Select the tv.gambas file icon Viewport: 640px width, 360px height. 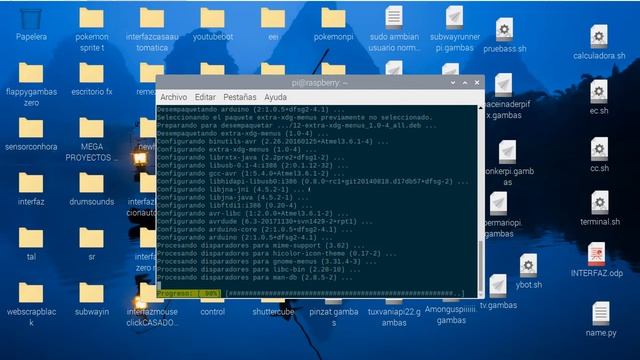(498, 286)
